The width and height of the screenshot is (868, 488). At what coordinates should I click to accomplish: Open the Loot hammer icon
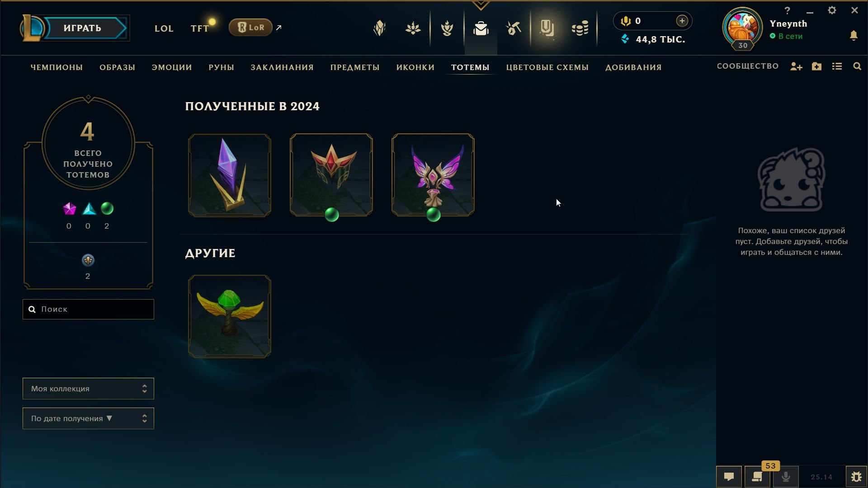[514, 28]
